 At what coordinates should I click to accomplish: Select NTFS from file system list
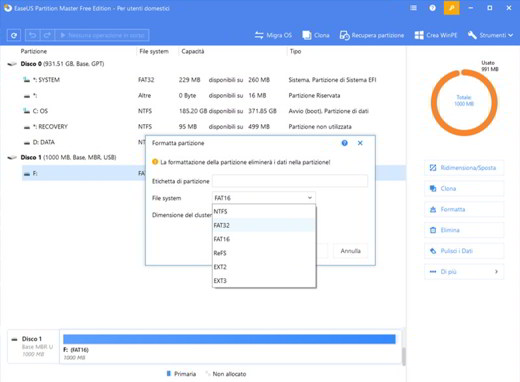click(x=264, y=211)
